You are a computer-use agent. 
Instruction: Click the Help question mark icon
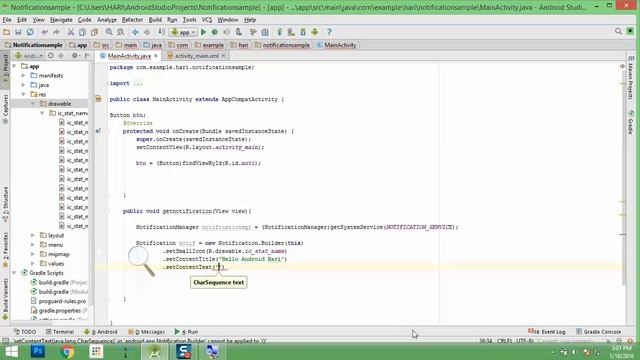pos(329,32)
